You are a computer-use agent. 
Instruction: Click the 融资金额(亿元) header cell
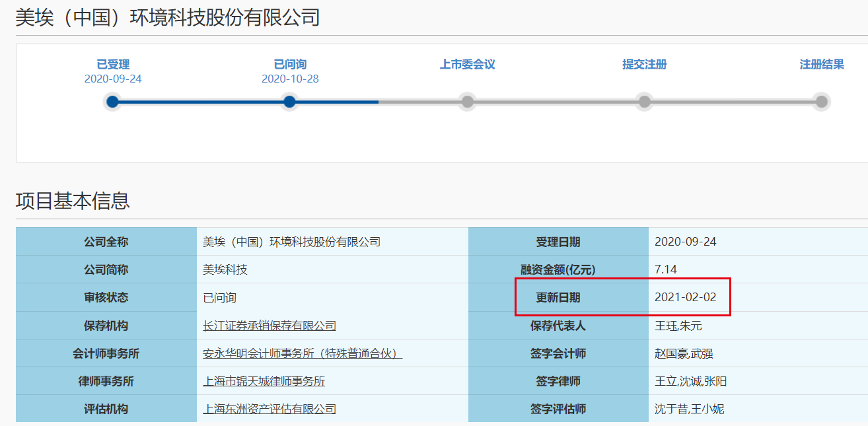coord(558,269)
